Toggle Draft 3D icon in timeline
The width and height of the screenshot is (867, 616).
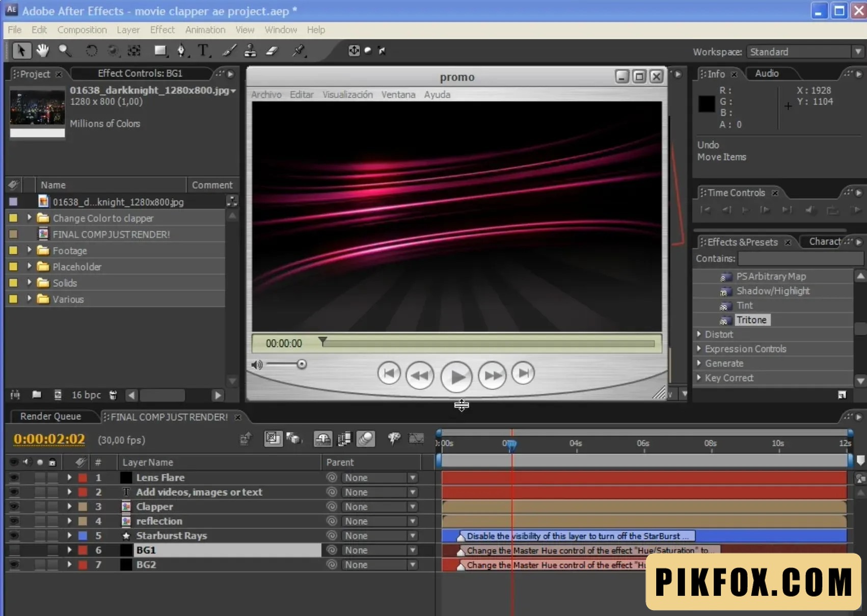pyautogui.click(x=294, y=439)
